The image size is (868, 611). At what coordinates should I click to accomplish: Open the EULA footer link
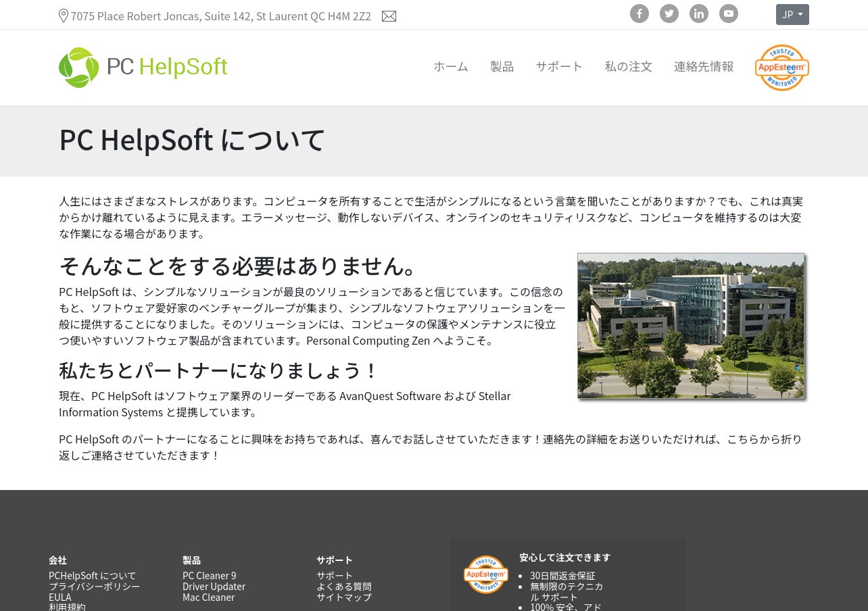click(x=60, y=597)
